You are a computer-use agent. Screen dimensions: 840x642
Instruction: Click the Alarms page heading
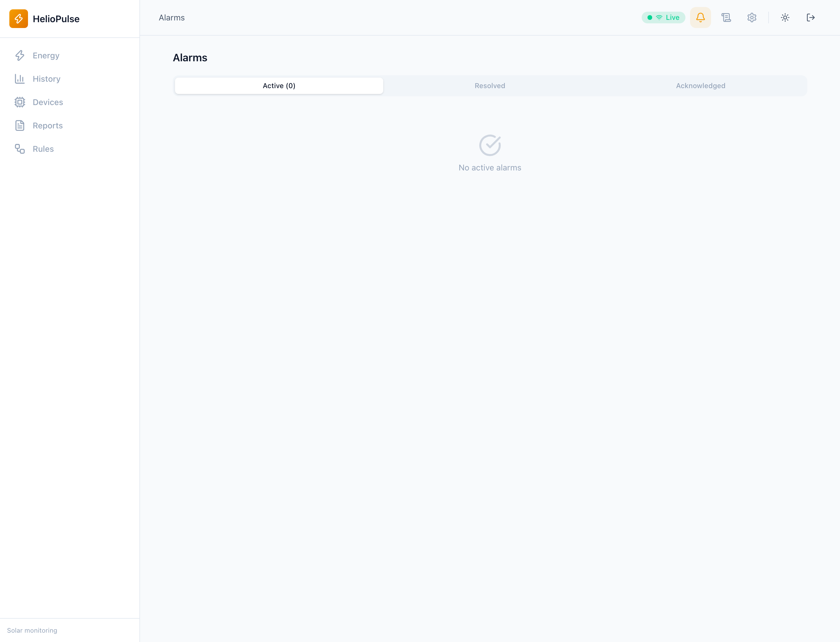click(x=190, y=58)
